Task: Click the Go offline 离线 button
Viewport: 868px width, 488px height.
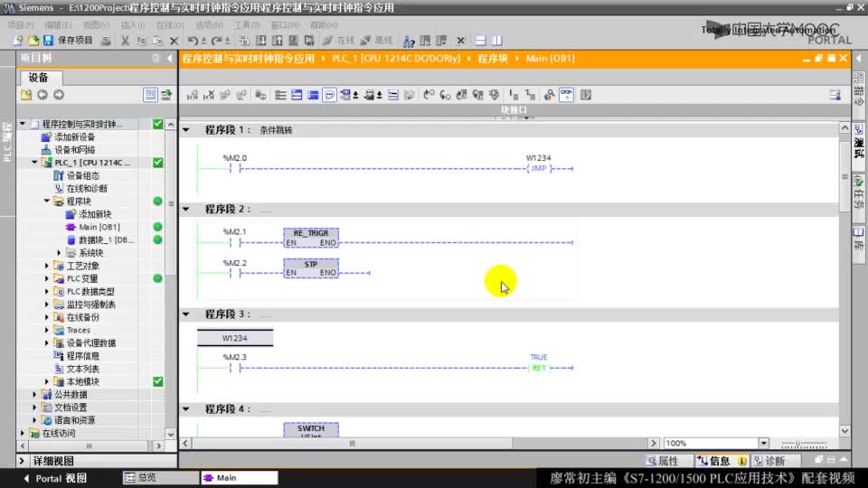Action: click(376, 41)
